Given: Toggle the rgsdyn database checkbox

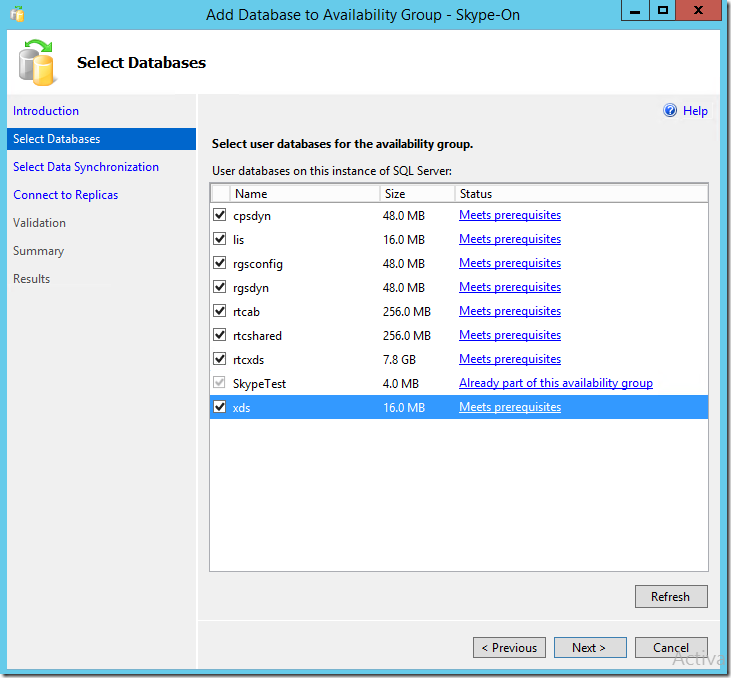Looking at the screenshot, I should (x=220, y=287).
